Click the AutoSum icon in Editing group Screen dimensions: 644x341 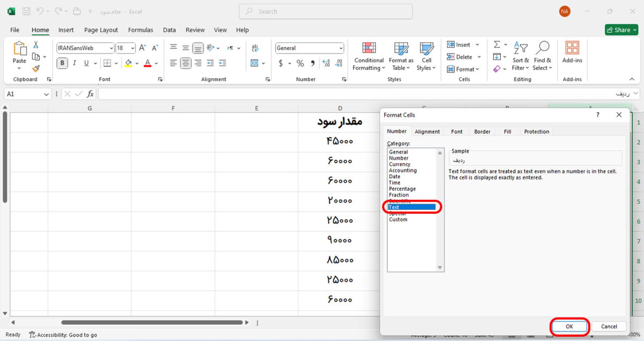click(497, 44)
